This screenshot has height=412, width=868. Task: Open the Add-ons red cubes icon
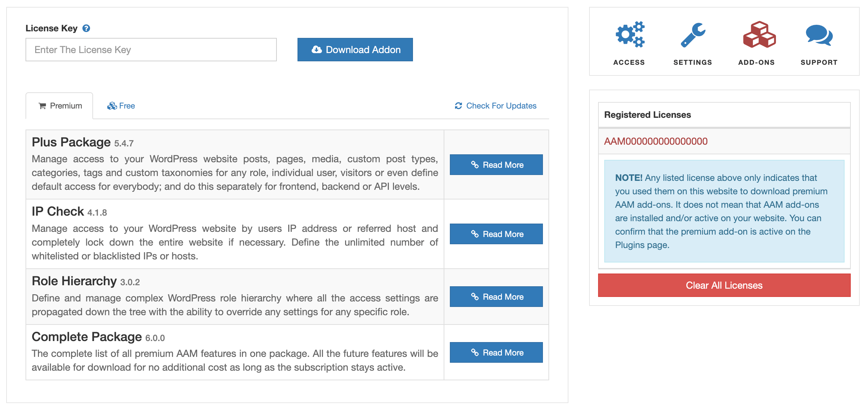[x=759, y=34]
